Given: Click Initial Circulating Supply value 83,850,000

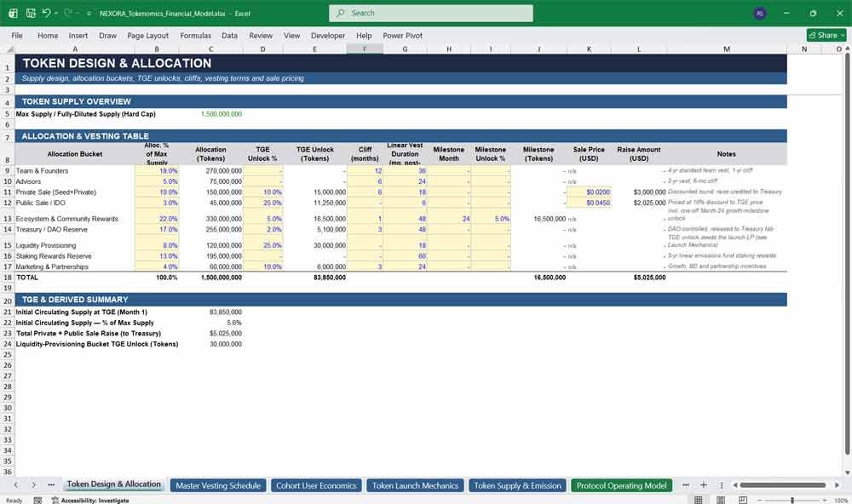Looking at the screenshot, I should (x=226, y=312).
